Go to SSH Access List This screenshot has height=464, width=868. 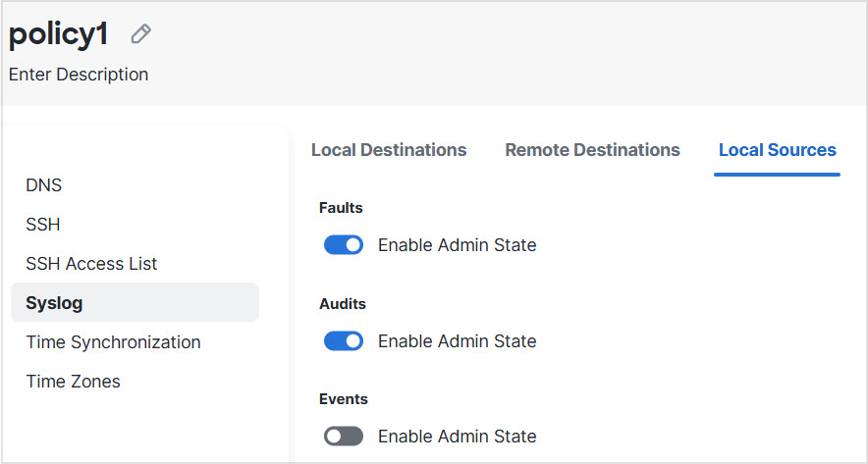click(91, 264)
